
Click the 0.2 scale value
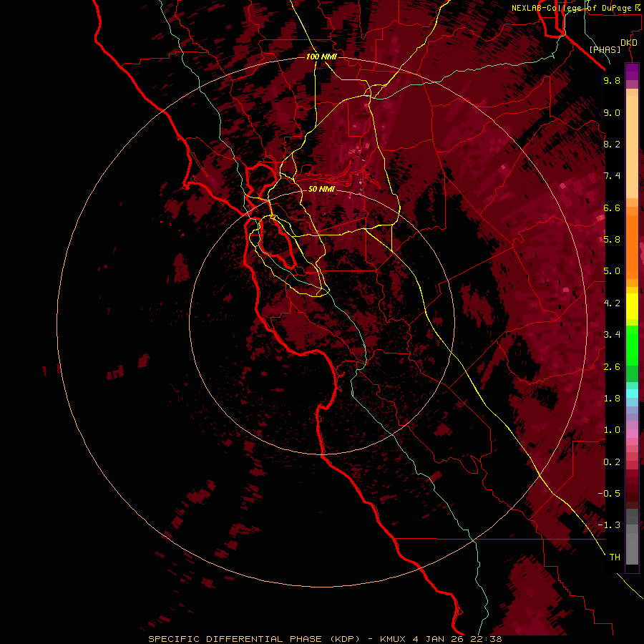[x=612, y=462]
